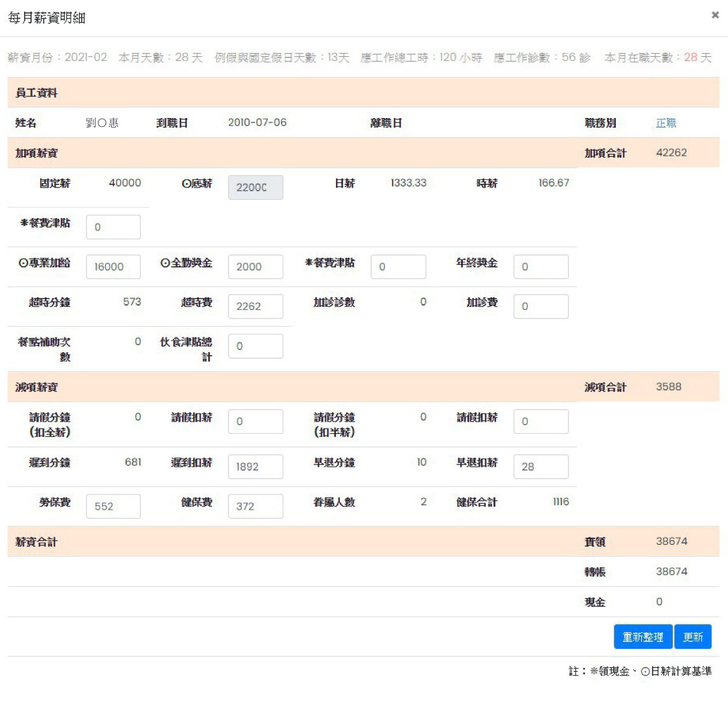Screen dimensions: 728x703
Task: Click the 餐費津貼 field under 固定薪
Action: [113, 227]
